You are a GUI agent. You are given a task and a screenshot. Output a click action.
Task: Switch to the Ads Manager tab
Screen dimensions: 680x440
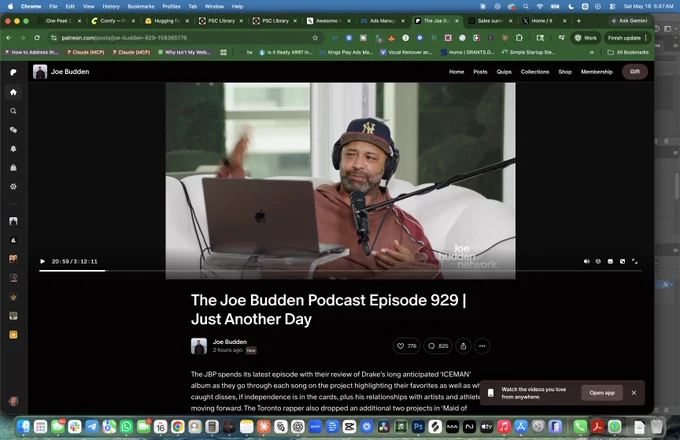tap(382, 20)
